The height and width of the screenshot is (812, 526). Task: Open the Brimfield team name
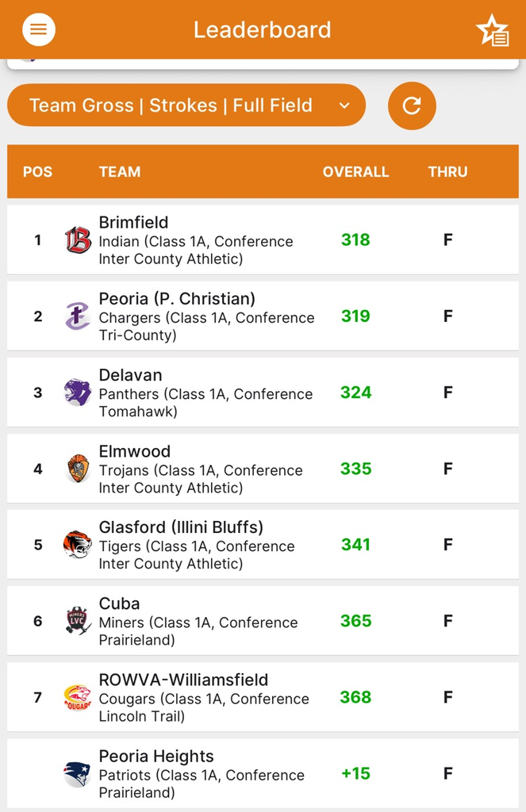[133, 223]
